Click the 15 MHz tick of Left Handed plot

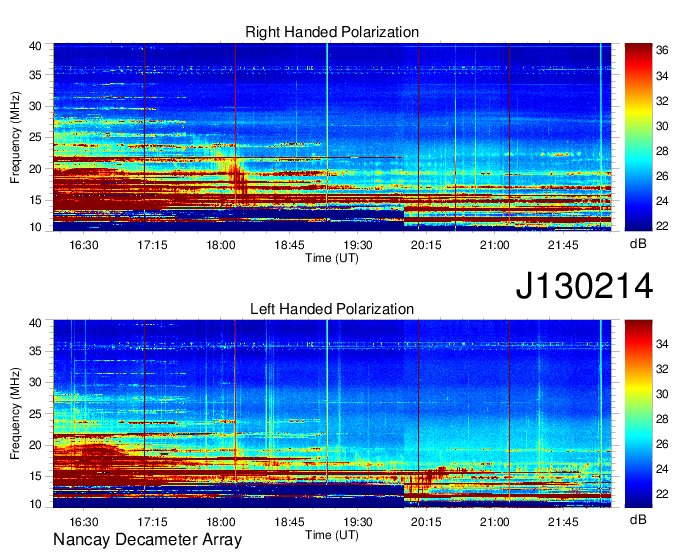point(35,477)
